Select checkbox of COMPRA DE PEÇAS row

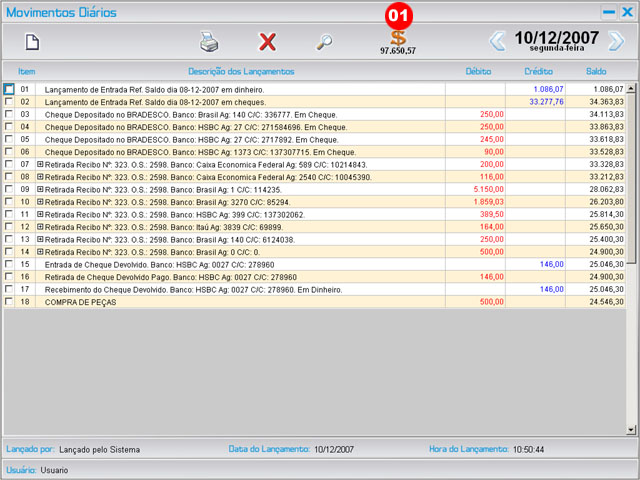pyautogui.click(x=9, y=301)
